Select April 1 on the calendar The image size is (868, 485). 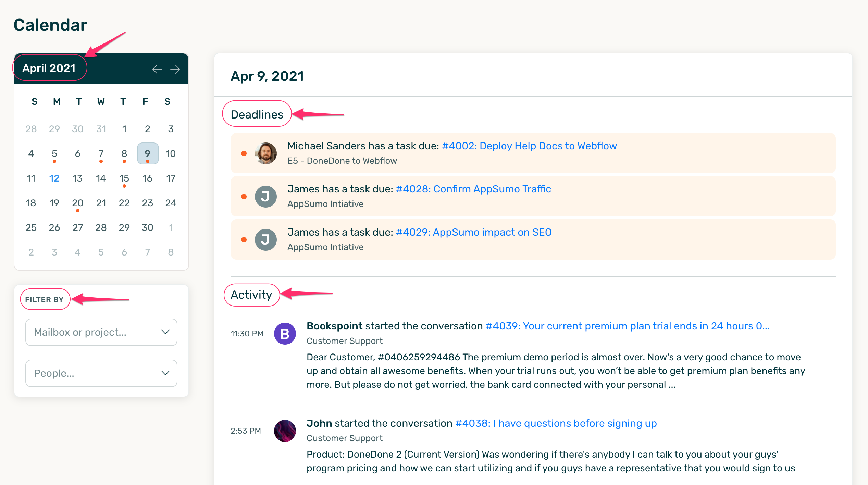124,129
